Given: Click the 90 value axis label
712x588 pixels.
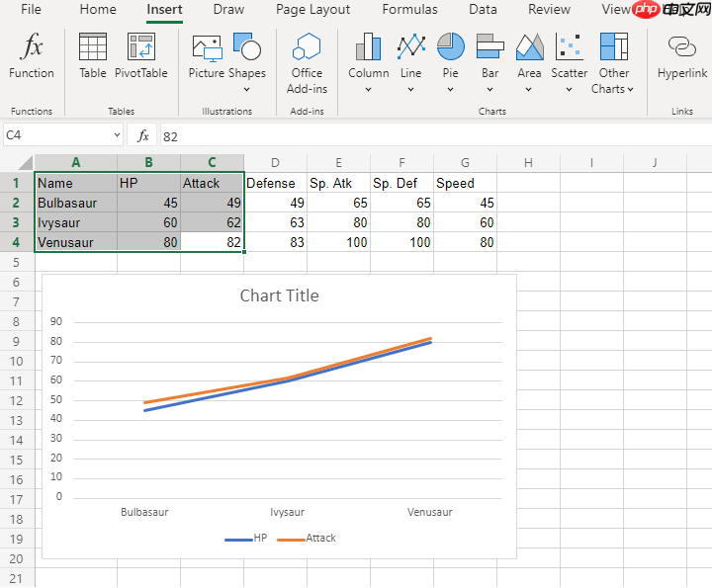Looking at the screenshot, I should tap(55, 322).
